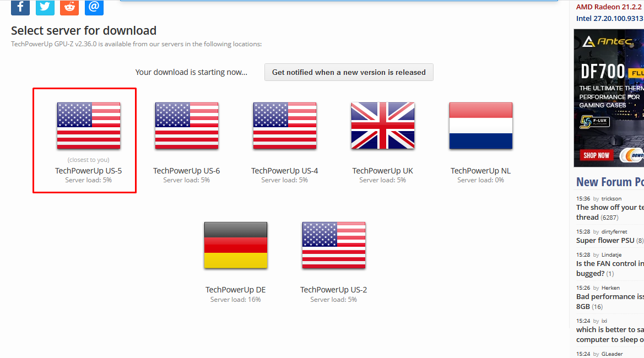Image resolution: width=644 pixels, height=358 pixels.
Task: Open the Super flower PSU thread
Action: (x=605, y=241)
